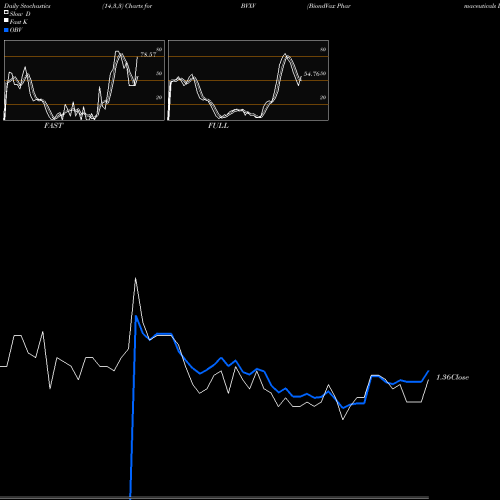Click the 'BiondVax Phar' company name
Screen dimensions: 500x500
[x=329, y=6]
